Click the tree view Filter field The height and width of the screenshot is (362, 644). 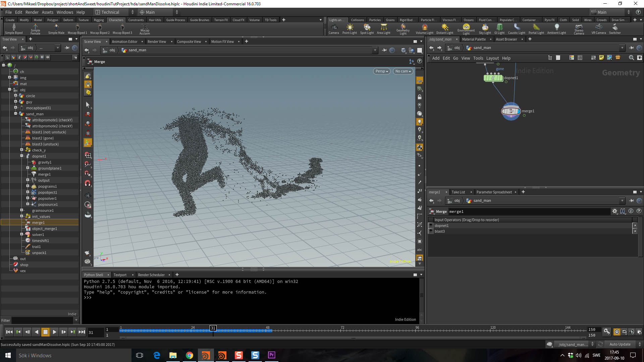click(42, 320)
